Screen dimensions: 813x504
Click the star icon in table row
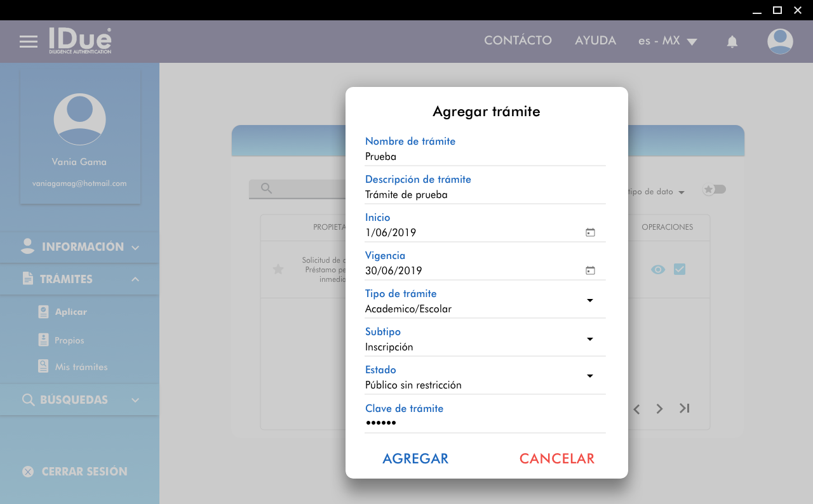pyautogui.click(x=278, y=270)
